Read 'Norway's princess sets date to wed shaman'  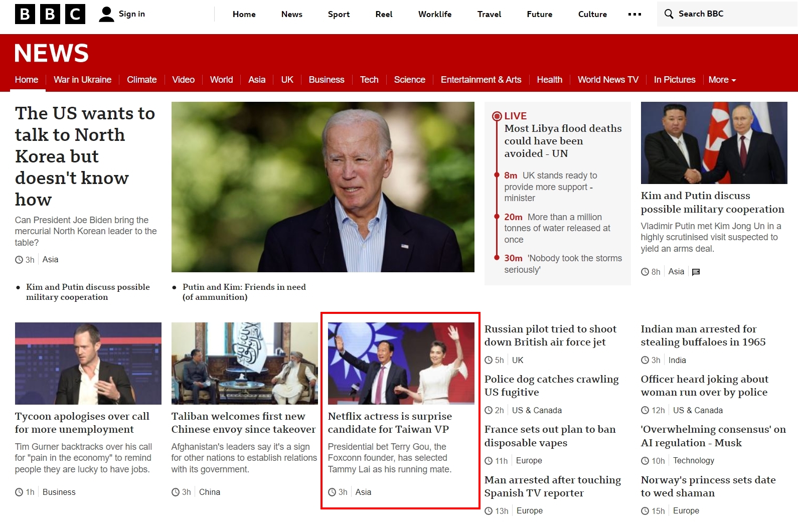click(x=708, y=486)
